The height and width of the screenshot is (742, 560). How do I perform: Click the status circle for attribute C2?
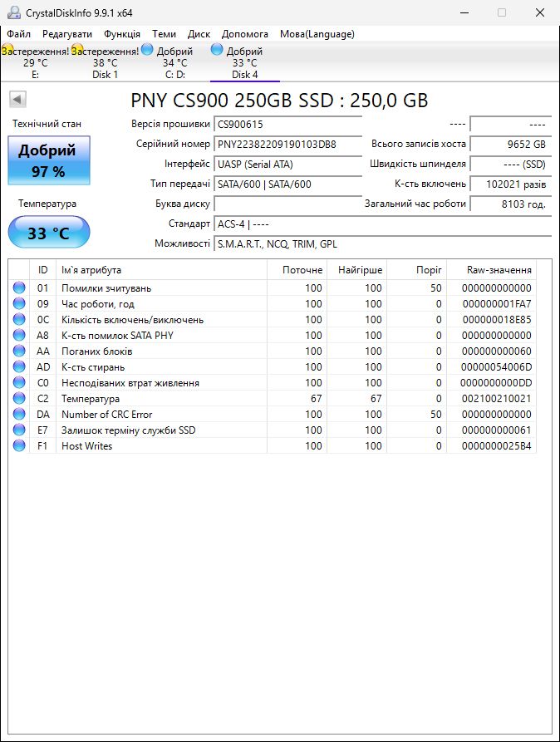click(x=19, y=399)
